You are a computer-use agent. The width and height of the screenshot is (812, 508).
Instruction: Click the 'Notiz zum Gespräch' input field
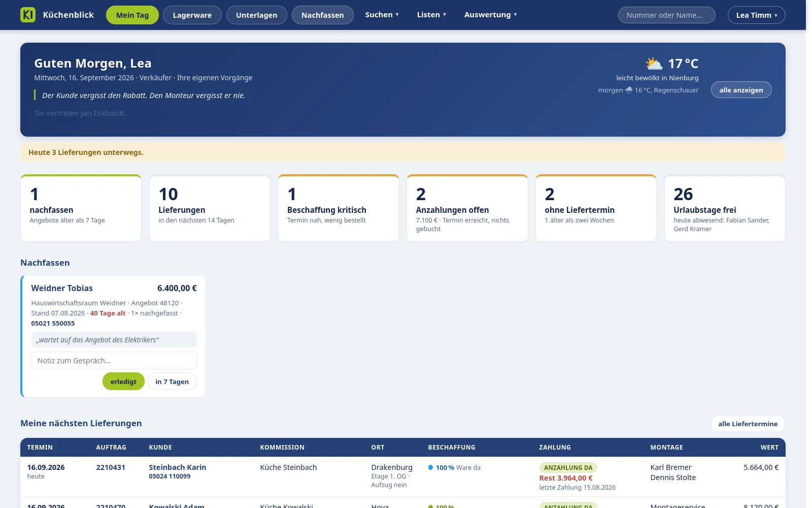coord(114,361)
